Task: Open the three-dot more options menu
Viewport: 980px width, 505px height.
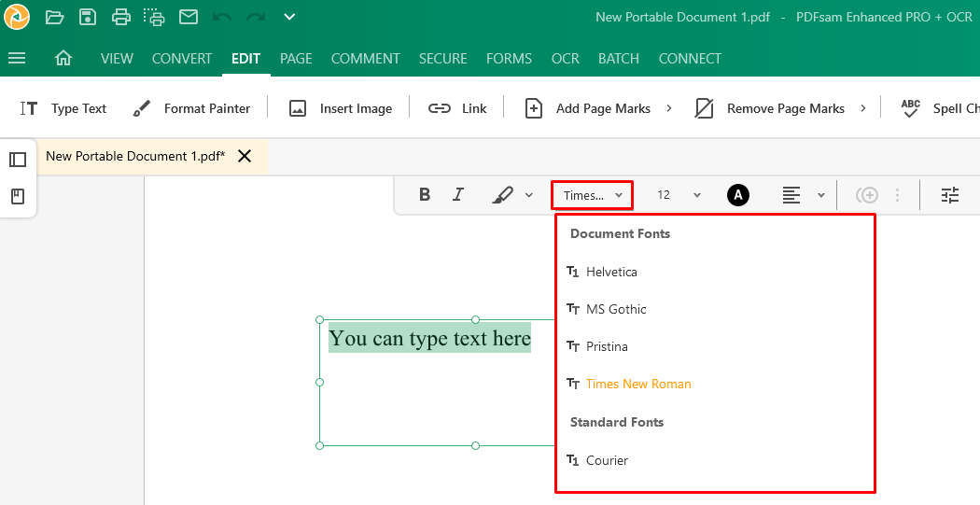Action: click(897, 195)
